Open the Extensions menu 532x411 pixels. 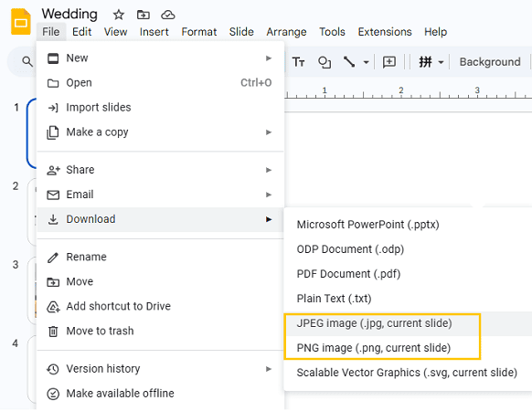pyautogui.click(x=385, y=32)
